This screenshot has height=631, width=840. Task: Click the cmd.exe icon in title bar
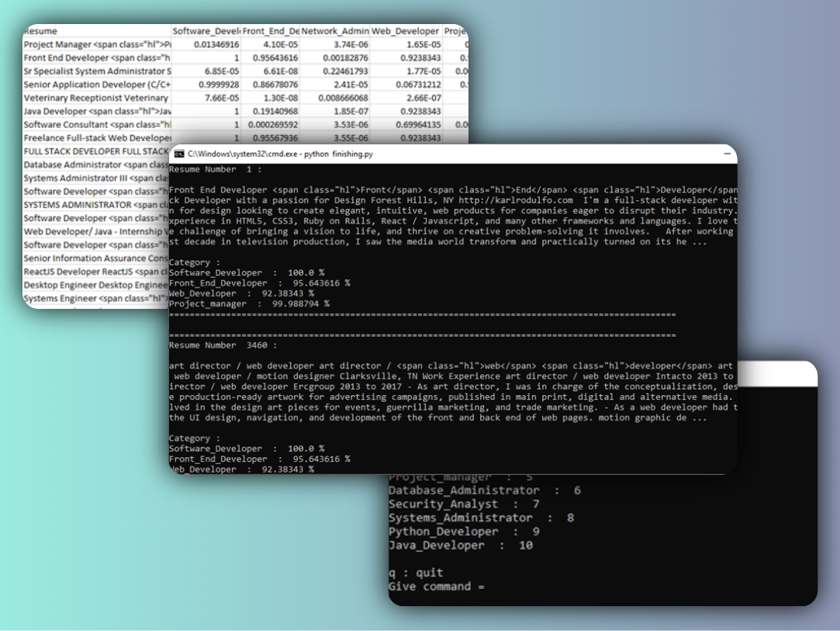pos(179,154)
